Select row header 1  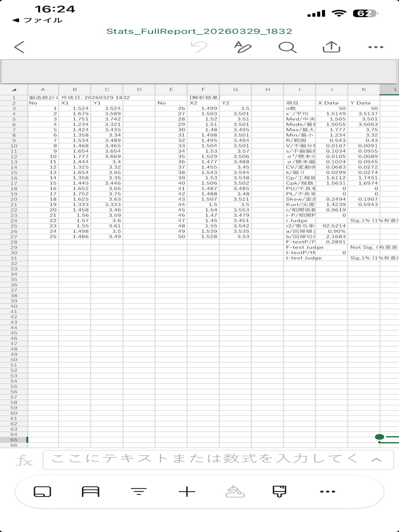[x=14, y=98]
